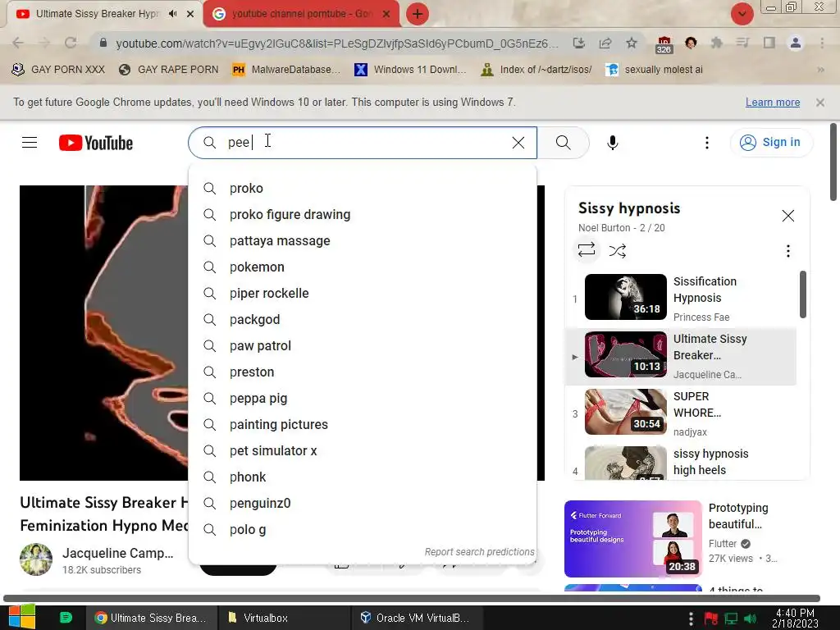This screenshot has width=840, height=630.
Task: Show more bookmarks with the chevron
Action: pyautogui.click(x=820, y=70)
